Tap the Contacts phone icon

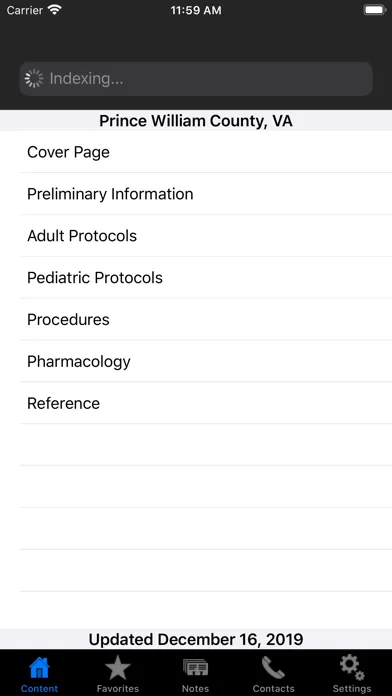[273, 668]
